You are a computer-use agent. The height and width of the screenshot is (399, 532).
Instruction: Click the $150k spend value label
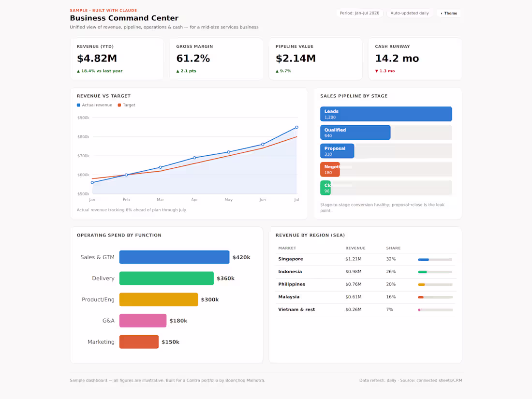point(170,342)
